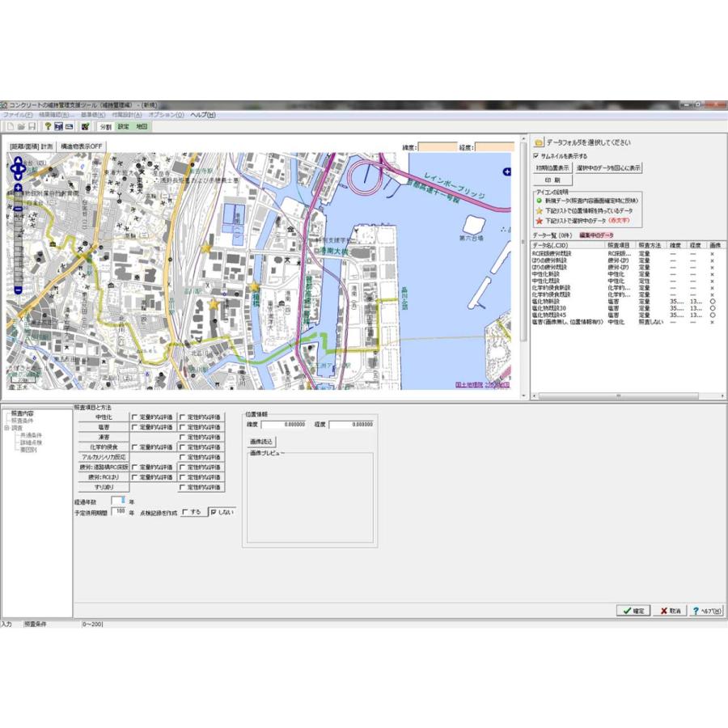Click the map zoom-in plus icon
This screenshot has height=728, width=728.
point(18,188)
